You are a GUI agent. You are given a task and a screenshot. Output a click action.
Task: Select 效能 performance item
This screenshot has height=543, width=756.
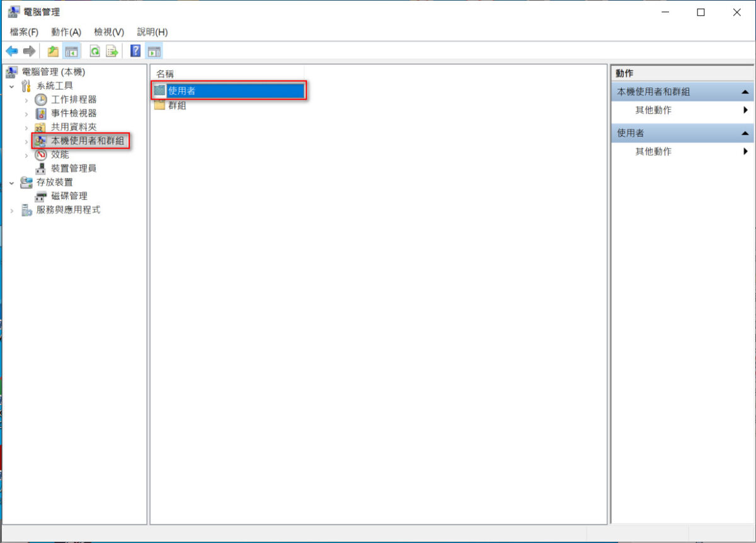coord(60,154)
